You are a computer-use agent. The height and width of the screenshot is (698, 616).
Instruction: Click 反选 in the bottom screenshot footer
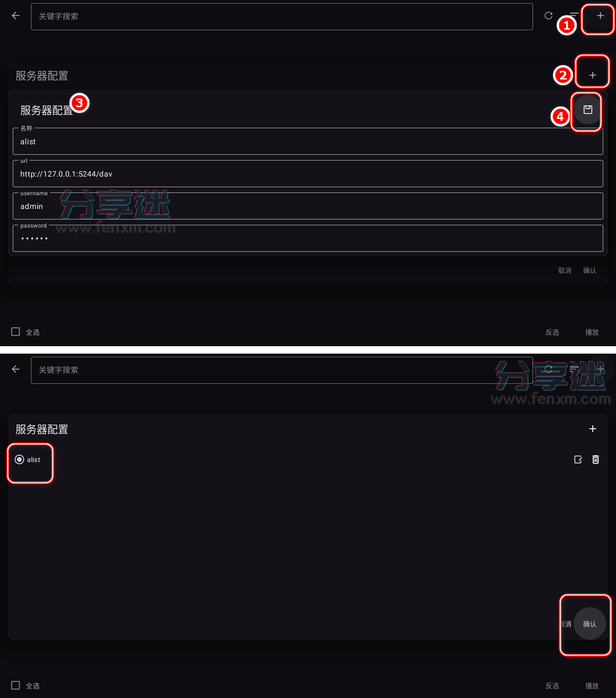(x=552, y=686)
